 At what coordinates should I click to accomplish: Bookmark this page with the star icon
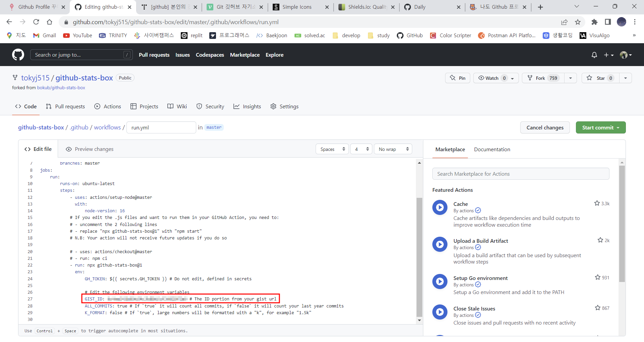(x=578, y=22)
